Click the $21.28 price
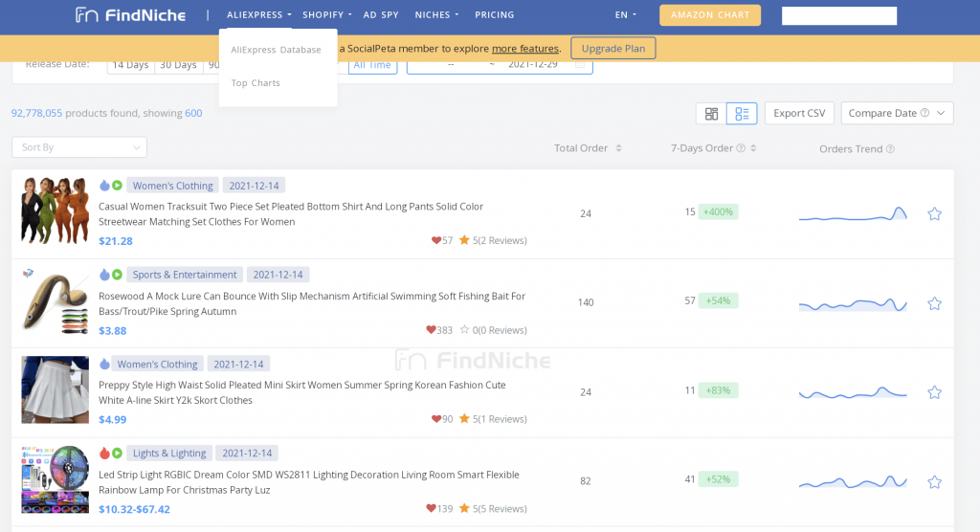 116,241
